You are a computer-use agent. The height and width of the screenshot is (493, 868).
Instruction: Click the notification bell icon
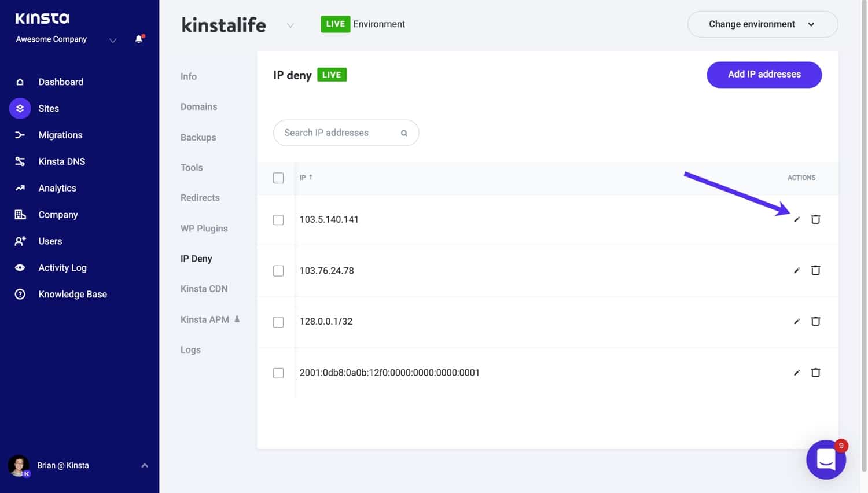[x=138, y=39]
